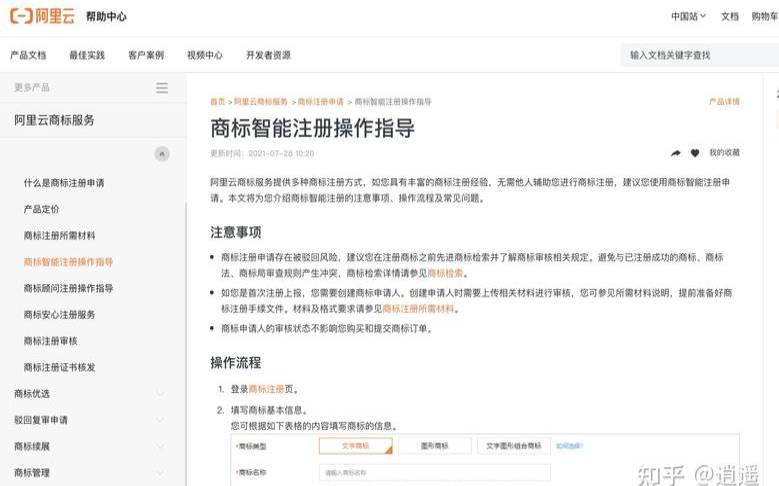The height and width of the screenshot is (486, 779).
Task: Follow the 商标注册 link in step 1
Action: (266, 389)
